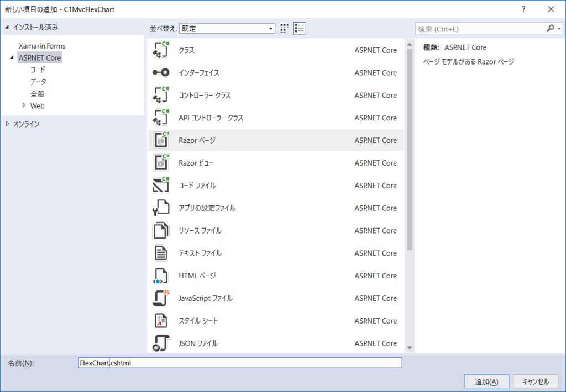566x392 pixels.
Task: Choose the コントローラー クラス icon
Action: pos(161,95)
